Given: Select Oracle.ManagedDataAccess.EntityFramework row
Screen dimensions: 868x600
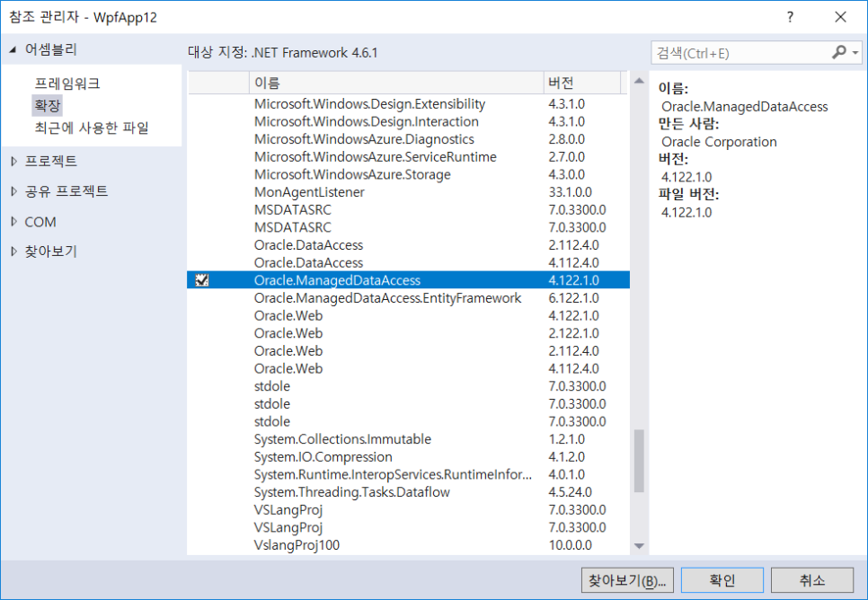Looking at the screenshot, I should [x=408, y=298].
